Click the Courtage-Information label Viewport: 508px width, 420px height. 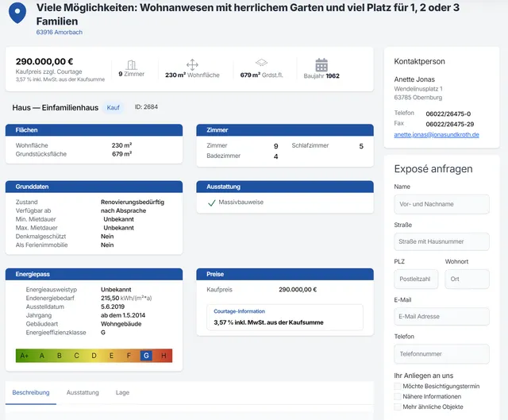(x=240, y=311)
